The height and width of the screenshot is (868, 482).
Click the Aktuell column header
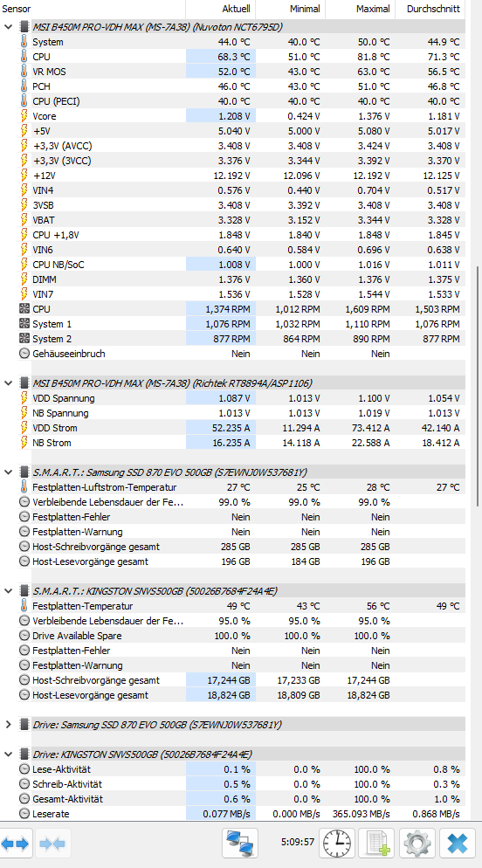coord(220,9)
